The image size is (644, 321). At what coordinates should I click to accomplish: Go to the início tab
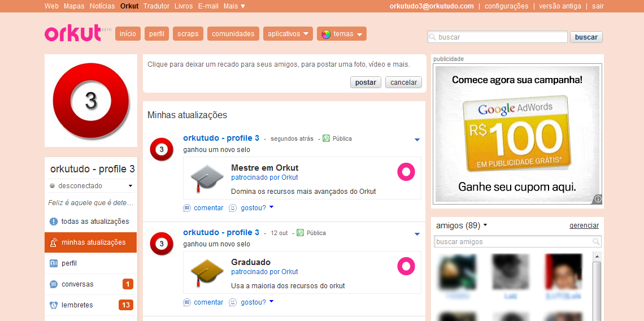coord(128,34)
